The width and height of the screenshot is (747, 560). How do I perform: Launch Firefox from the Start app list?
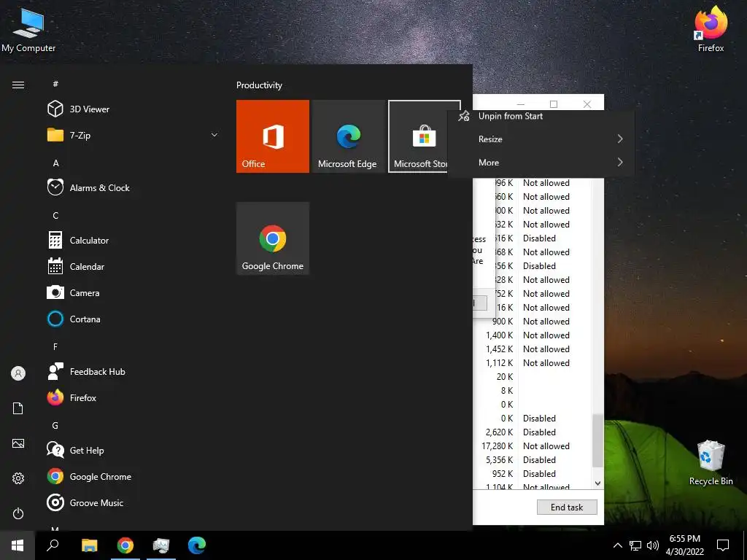(x=131, y=397)
